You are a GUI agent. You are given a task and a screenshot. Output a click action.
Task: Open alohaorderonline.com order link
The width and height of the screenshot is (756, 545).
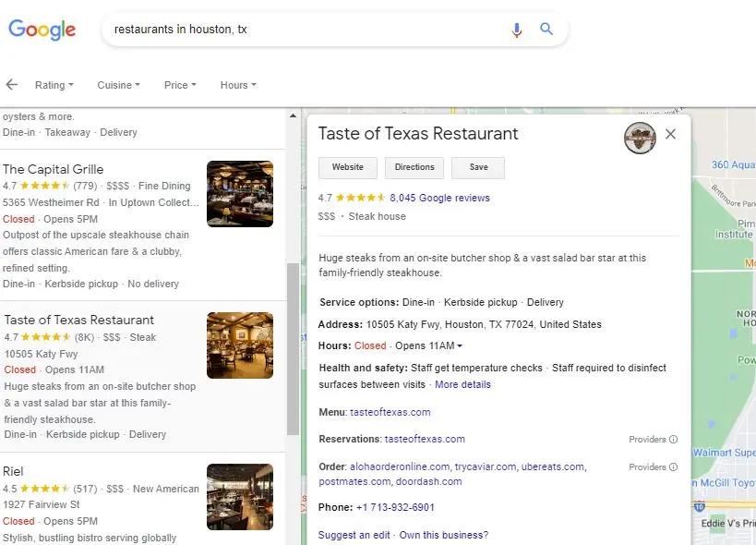400,466
